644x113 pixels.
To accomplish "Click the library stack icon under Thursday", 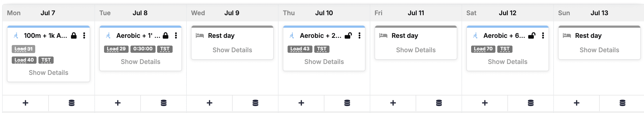I will point(347,103).
